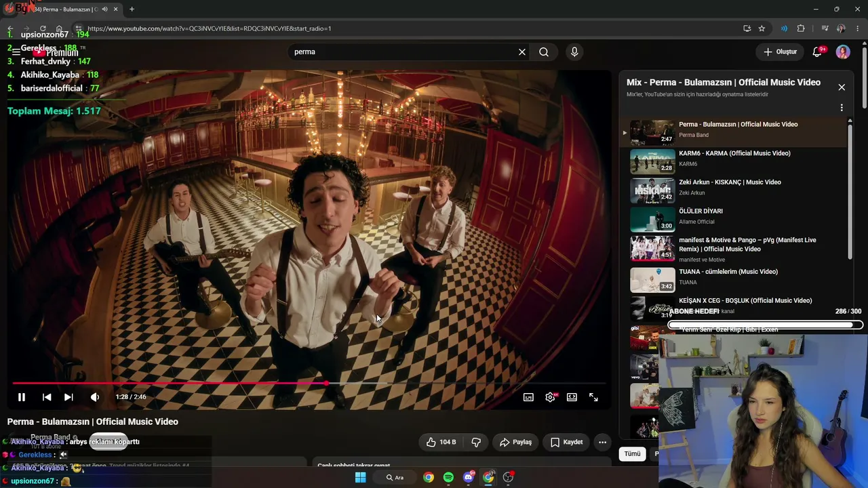Clear the perma search text
This screenshot has width=868, height=488.
[522, 52]
